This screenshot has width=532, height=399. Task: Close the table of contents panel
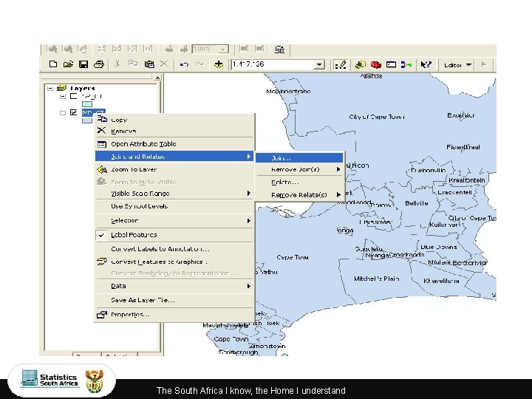click(157, 78)
